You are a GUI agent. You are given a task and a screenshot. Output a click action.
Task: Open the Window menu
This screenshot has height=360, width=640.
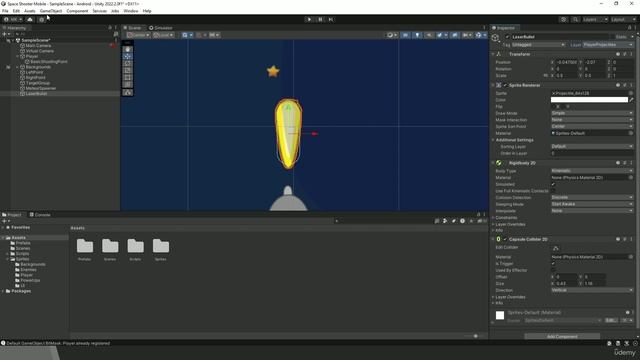[131, 11]
